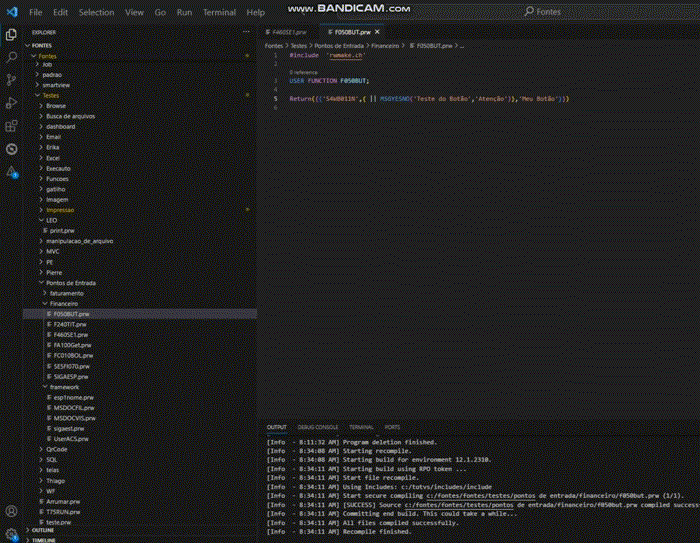
Task: Open the Run and Debug view
Action: coord(12,103)
